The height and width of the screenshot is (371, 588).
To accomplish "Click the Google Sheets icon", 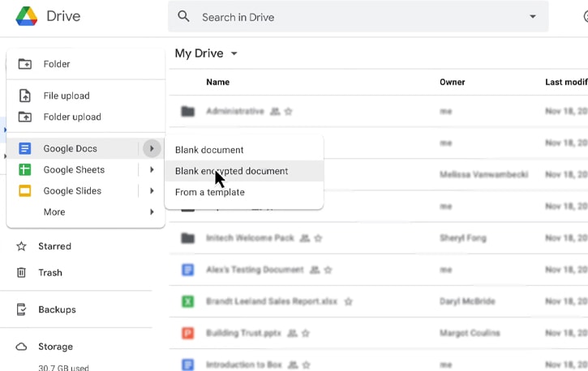I will [25, 170].
